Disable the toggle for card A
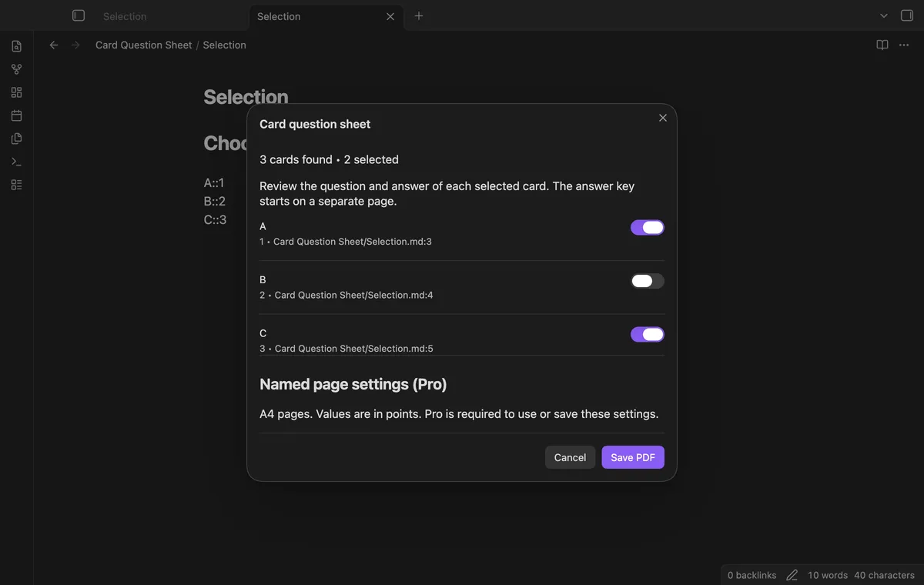Image resolution: width=924 pixels, height=585 pixels. [x=648, y=227]
